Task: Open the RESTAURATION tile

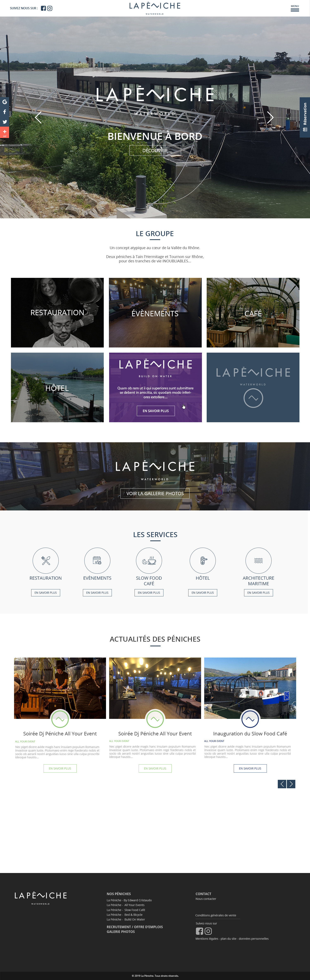Action: pyautogui.click(x=57, y=312)
